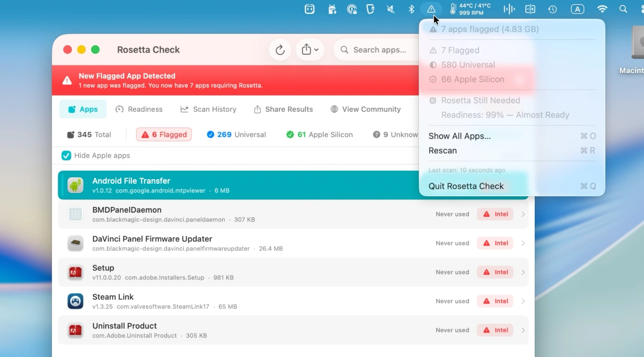This screenshot has height=357, width=644.
Task: Choose Rescan from the menu
Action: click(x=512, y=151)
